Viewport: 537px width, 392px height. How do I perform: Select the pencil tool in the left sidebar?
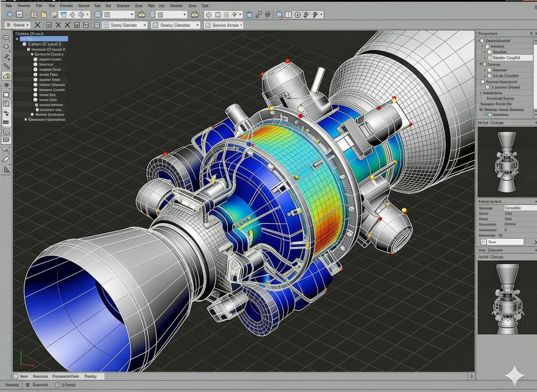coord(6,56)
